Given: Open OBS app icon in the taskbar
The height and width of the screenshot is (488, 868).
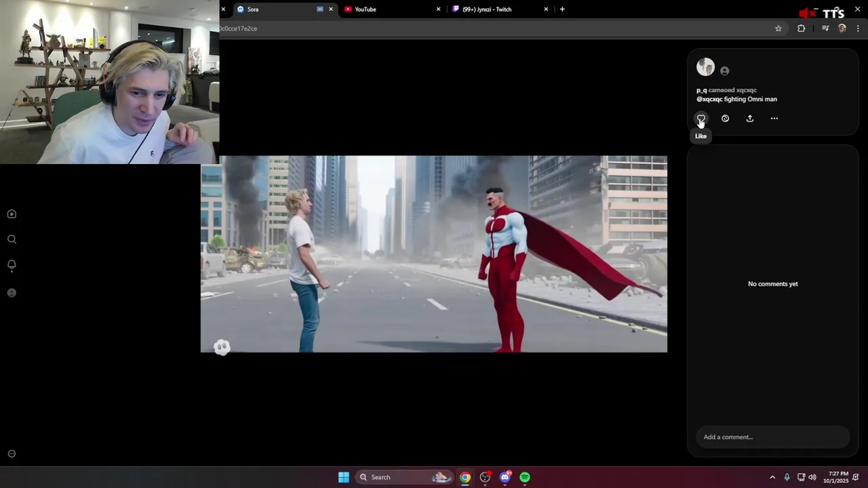Looking at the screenshot, I should click(x=485, y=477).
